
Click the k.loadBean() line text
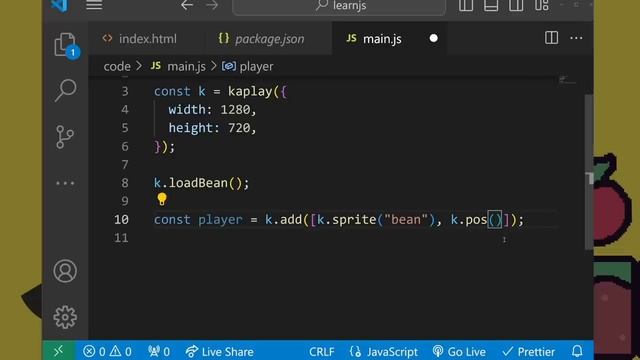[201, 183]
